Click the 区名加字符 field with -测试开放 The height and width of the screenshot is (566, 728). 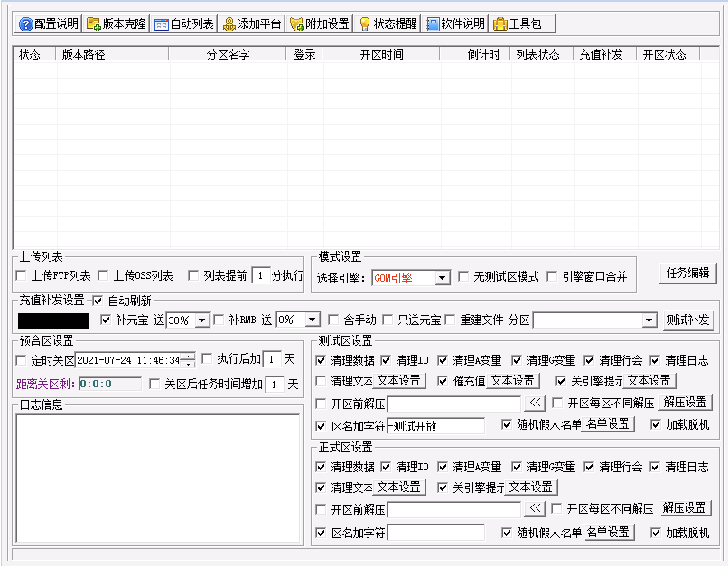pyautogui.click(x=435, y=426)
